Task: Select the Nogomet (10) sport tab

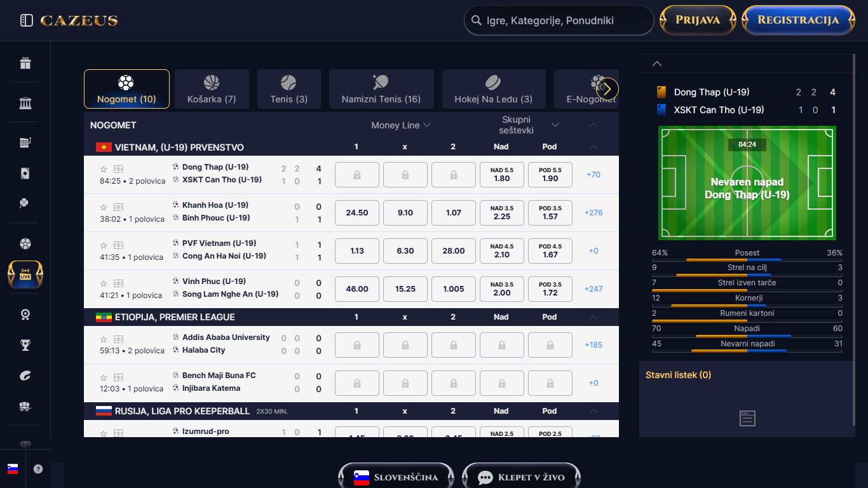Action: [x=126, y=89]
